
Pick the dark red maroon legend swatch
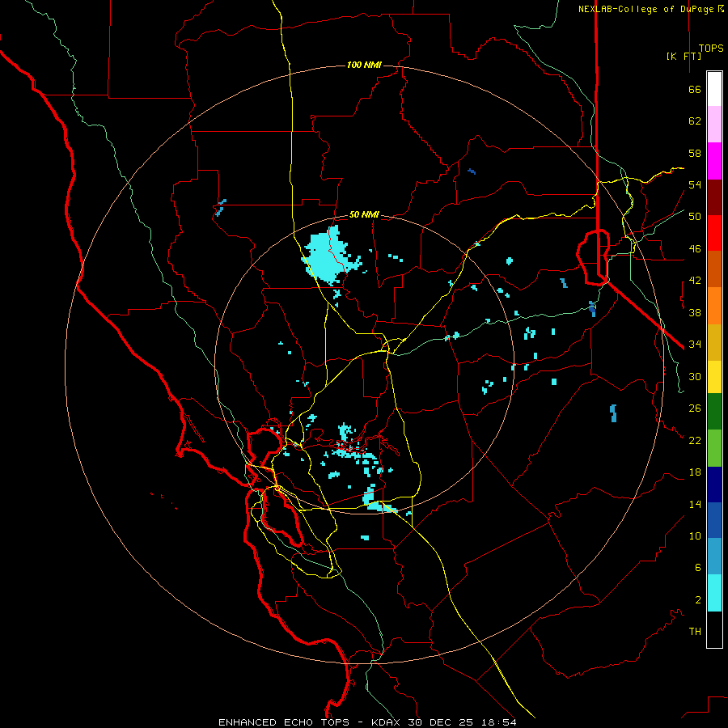(714, 197)
